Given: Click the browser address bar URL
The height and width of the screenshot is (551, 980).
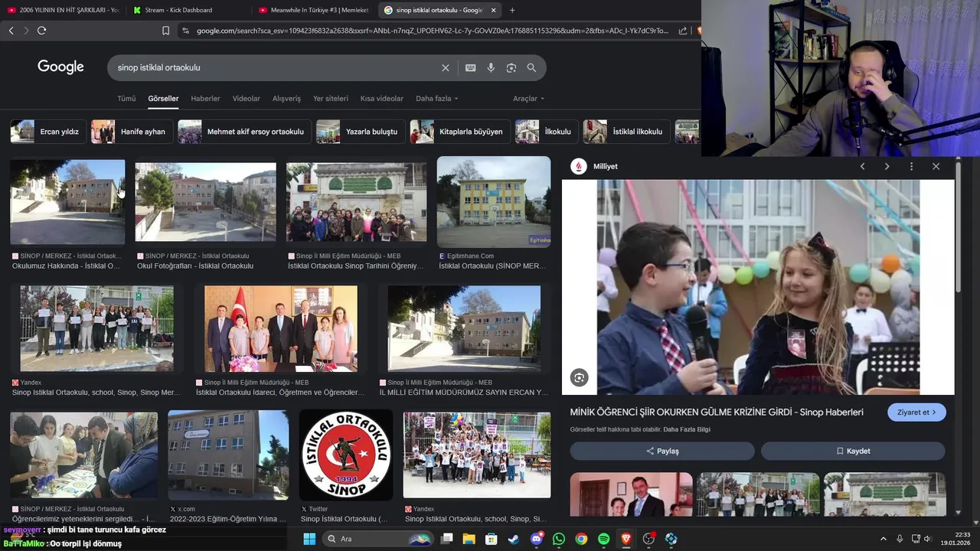Looking at the screenshot, I should (433, 31).
